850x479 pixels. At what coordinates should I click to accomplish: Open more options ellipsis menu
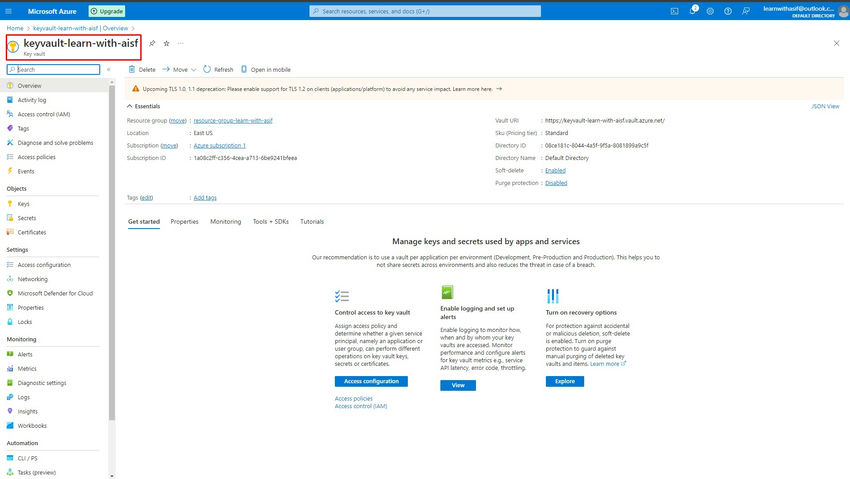181,43
